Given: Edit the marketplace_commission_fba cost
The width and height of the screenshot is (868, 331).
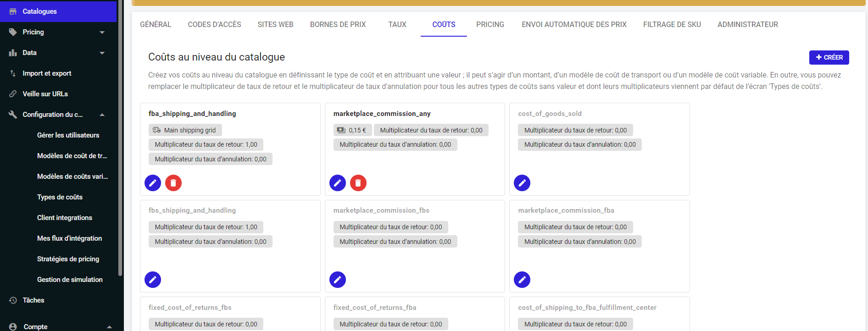Looking at the screenshot, I should coord(522,280).
